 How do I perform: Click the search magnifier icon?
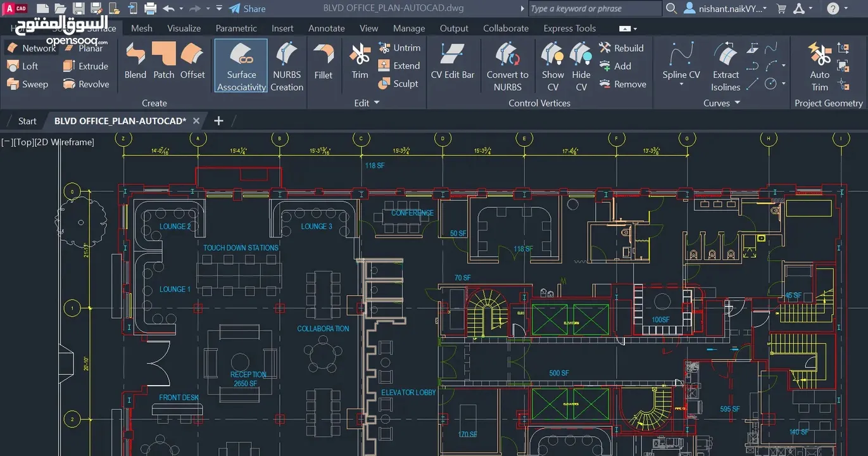672,9
